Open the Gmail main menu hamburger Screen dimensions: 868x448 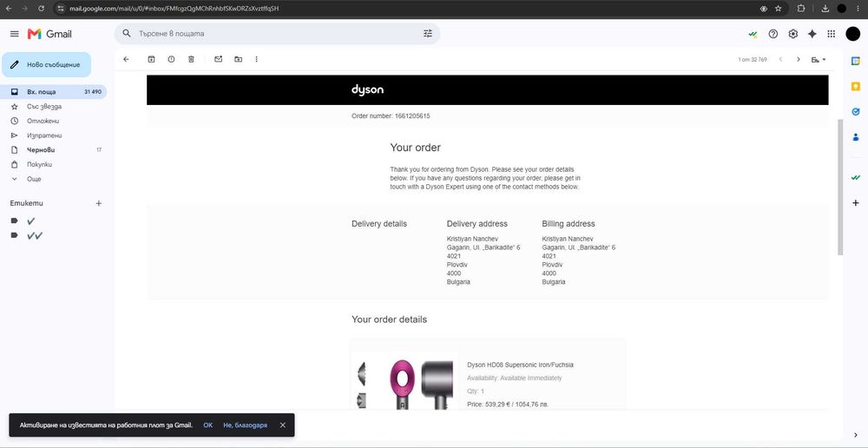tap(15, 34)
